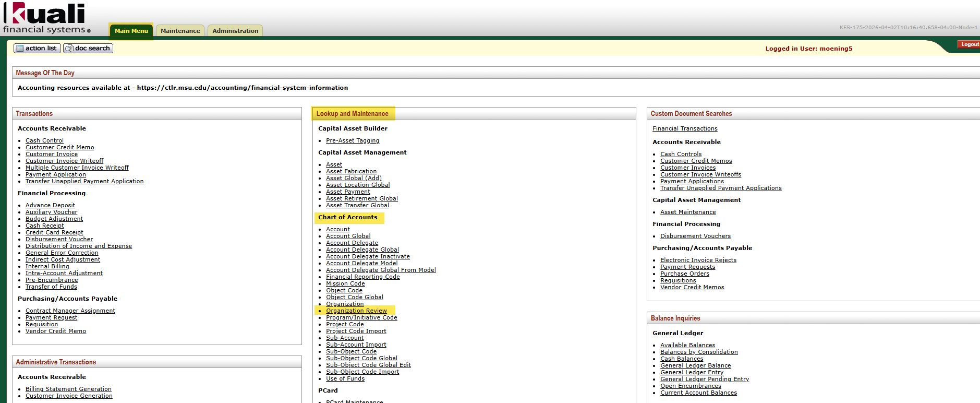Open the Purchase Orders search link
The width and height of the screenshot is (980, 403).
(x=685, y=274)
